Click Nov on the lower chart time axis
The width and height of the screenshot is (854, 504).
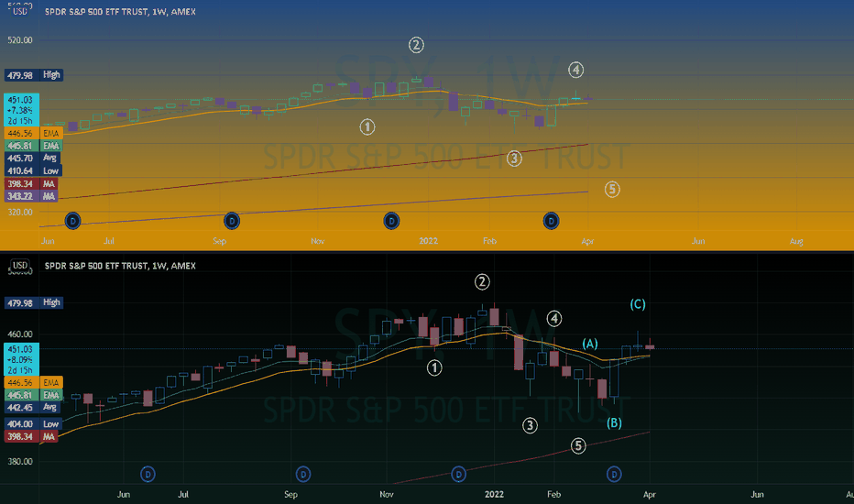[387, 495]
